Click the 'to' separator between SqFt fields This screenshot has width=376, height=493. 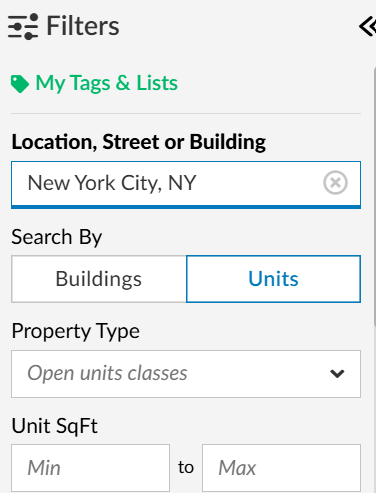[186, 467]
